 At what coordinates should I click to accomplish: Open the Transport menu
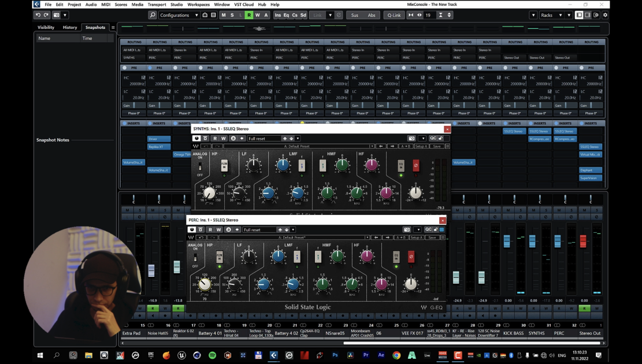[x=157, y=5]
